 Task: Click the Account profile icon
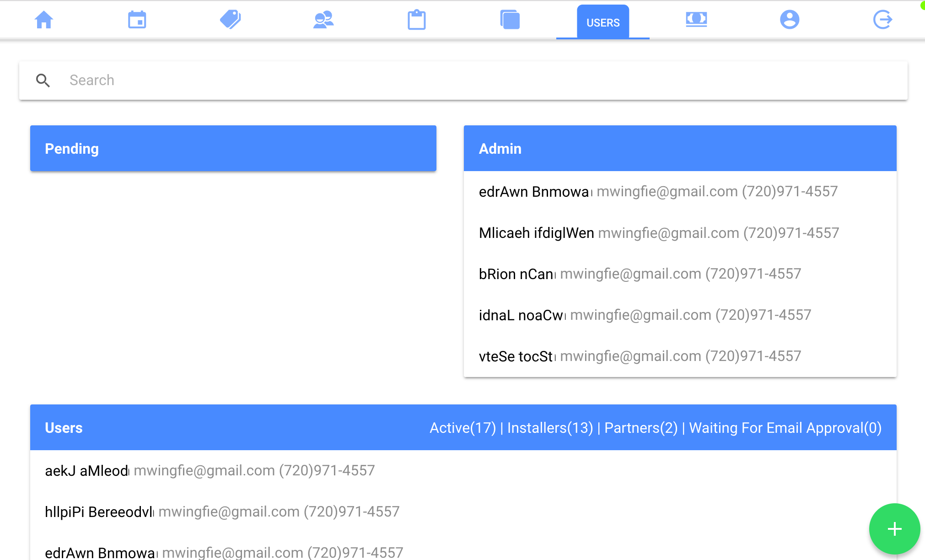(x=790, y=20)
